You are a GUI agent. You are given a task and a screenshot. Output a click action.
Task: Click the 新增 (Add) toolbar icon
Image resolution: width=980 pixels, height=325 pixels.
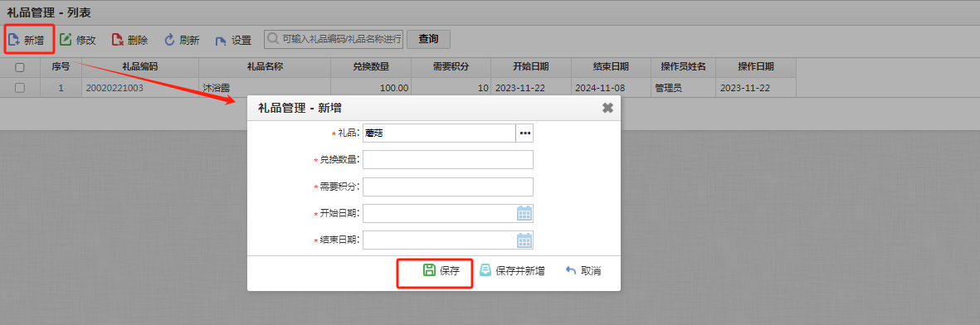(x=14, y=41)
